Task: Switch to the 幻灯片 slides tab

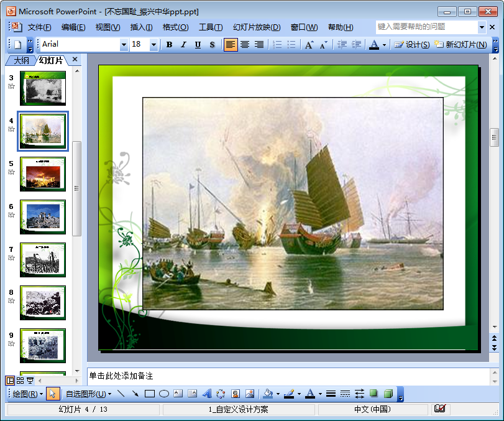Action: (x=51, y=60)
